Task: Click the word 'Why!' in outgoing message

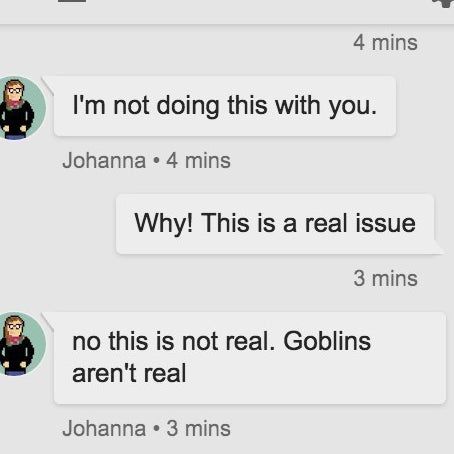Action: [164, 223]
